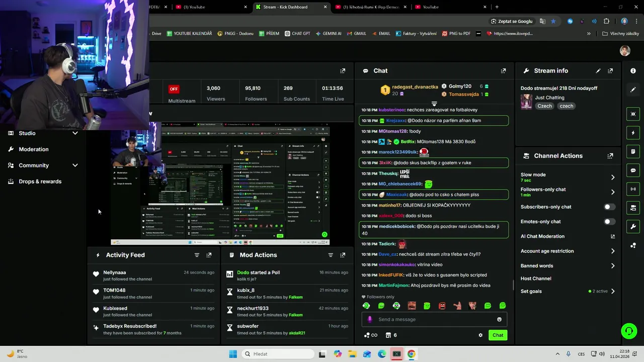The image size is (644, 362).
Task: Open the mod actions document icon in the right rail
Action: pos(633,151)
